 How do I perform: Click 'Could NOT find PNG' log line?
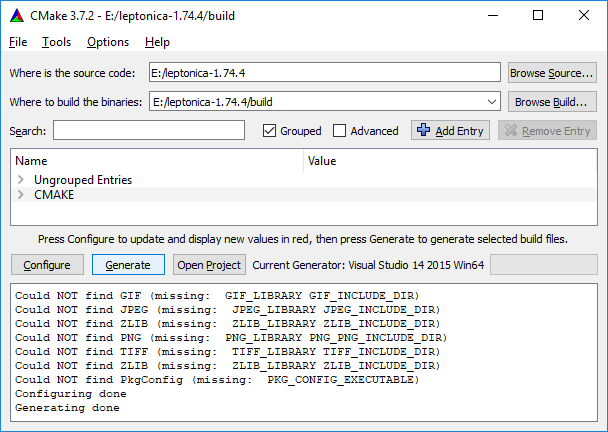pos(231,338)
